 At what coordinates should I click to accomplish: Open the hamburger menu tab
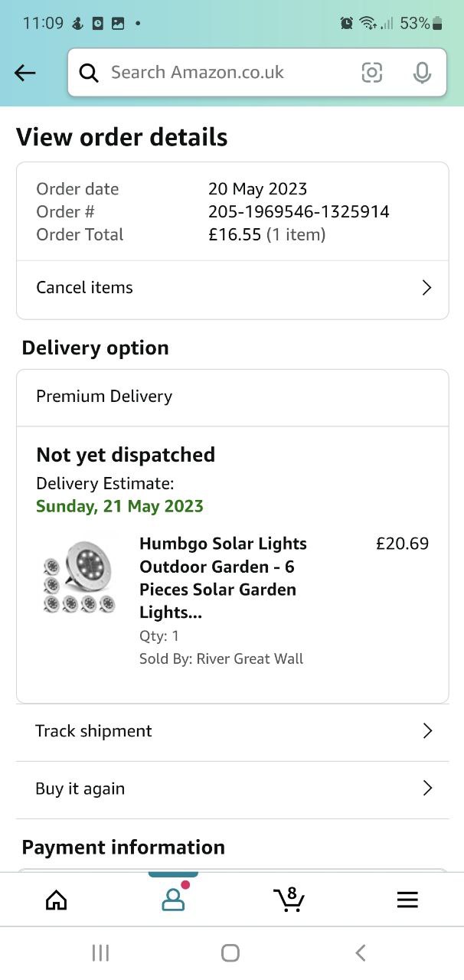click(x=407, y=900)
